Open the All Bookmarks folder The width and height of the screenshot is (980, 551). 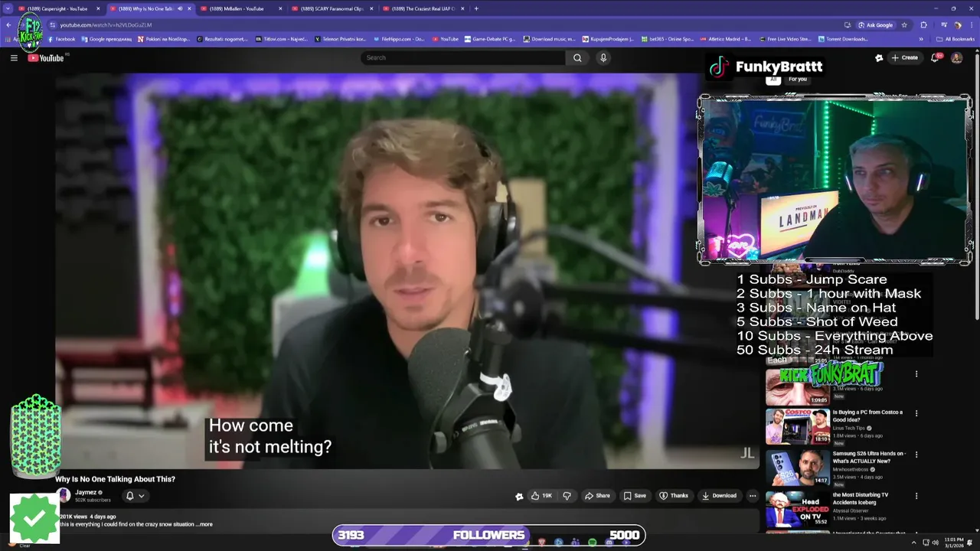955,39
